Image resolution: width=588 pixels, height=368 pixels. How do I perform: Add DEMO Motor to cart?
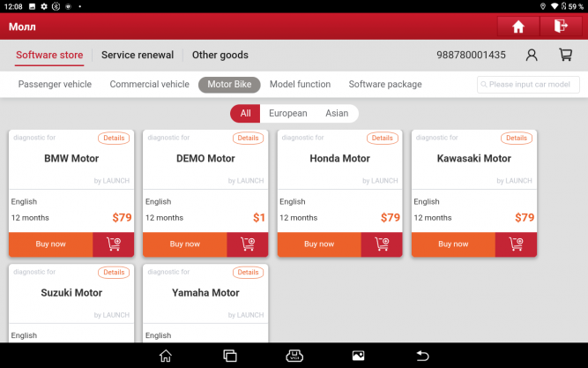248,244
